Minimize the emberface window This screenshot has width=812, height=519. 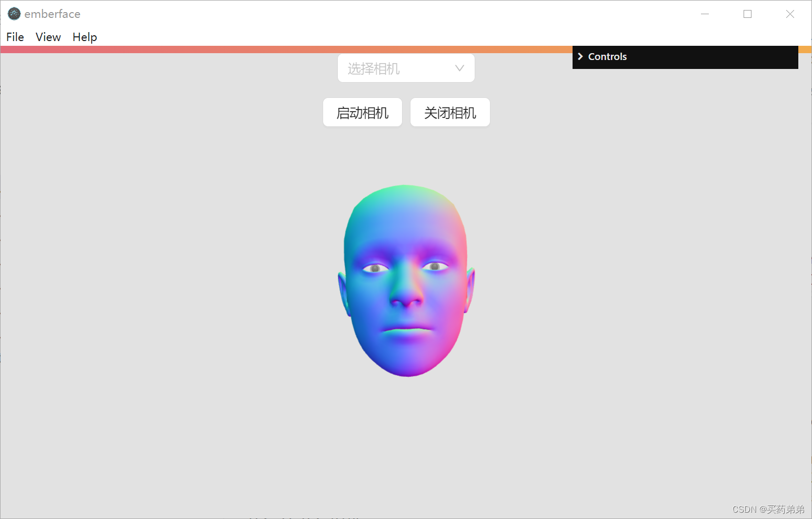click(x=705, y=14)
